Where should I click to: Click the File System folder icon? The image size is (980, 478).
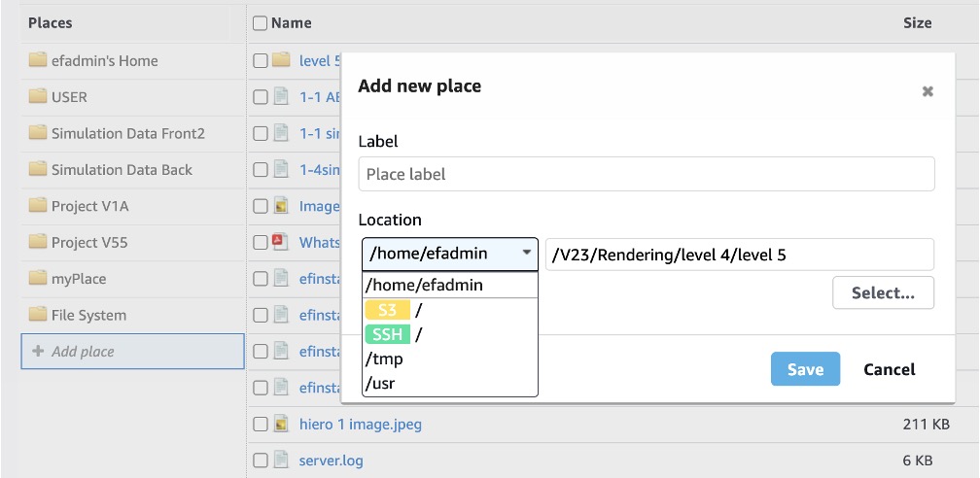coord(38,315)
